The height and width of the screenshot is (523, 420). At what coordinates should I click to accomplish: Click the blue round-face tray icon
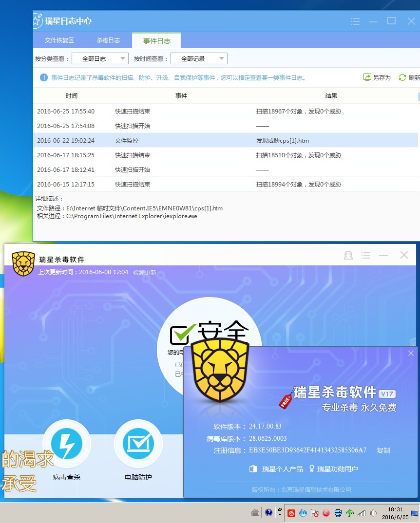(x=303, y=513)
